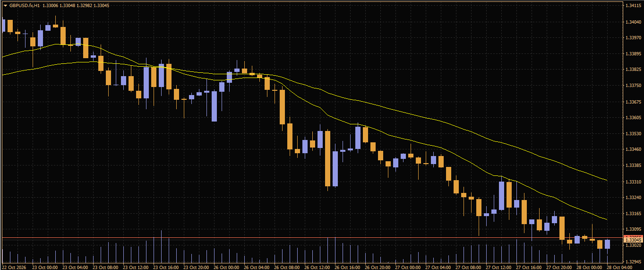Click the 27 Oct 00:00 time label
Viewport: 644px width, 270px height.
[x=408, y=267]
